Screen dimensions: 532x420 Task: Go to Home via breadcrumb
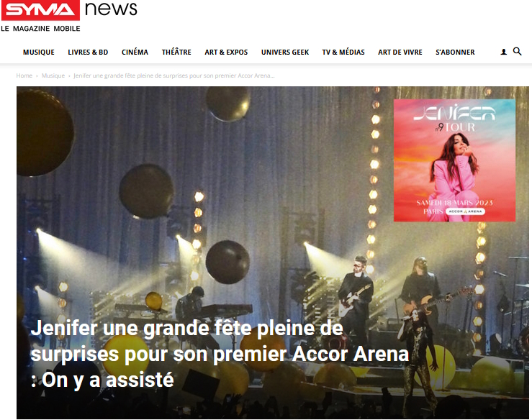pos(24,76)
